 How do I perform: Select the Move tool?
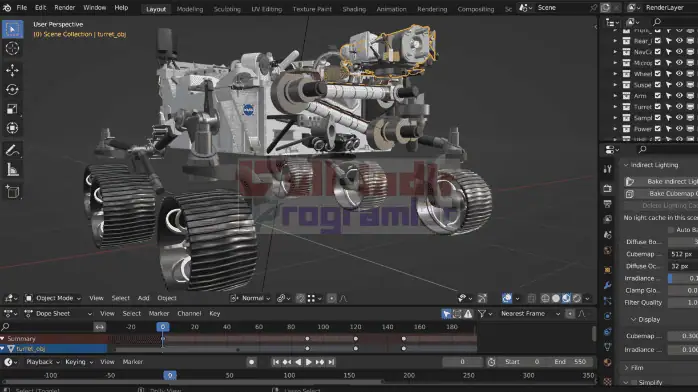(x=12, y=70)
